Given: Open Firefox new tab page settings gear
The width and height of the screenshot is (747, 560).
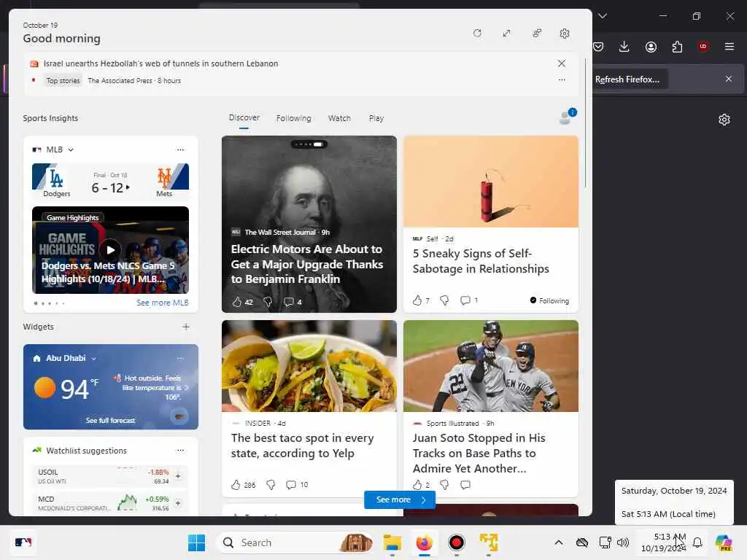Looking at the screenshot, I should click(x=724, y=120).
